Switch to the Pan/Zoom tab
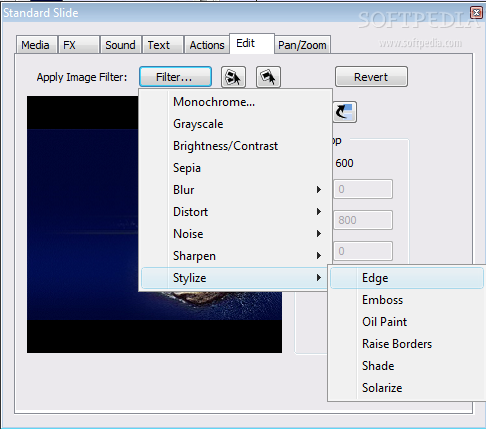This screenshot has height=429, width=486. pyautogui.click(x=302, y=45)
